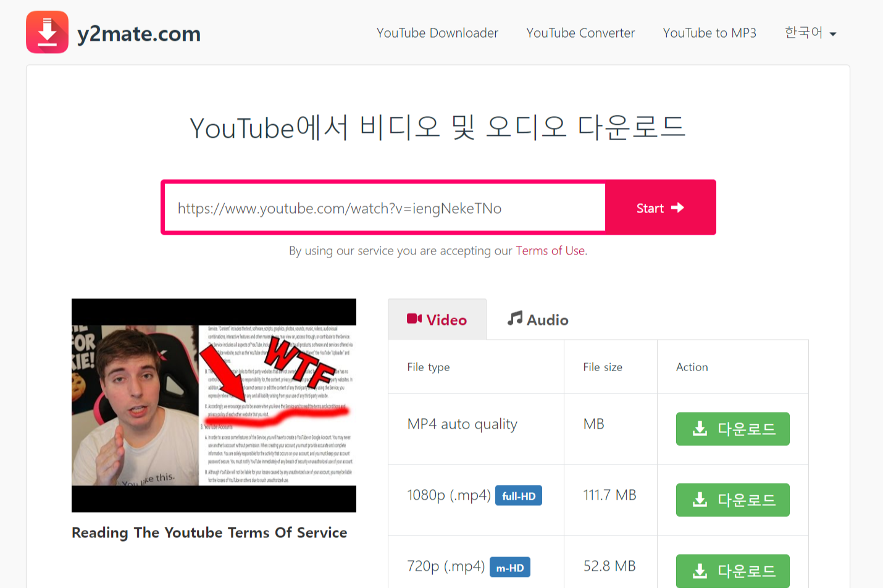Click the full-HD badge
Viewport: 883px width, 588px height.
click(519, 496)
